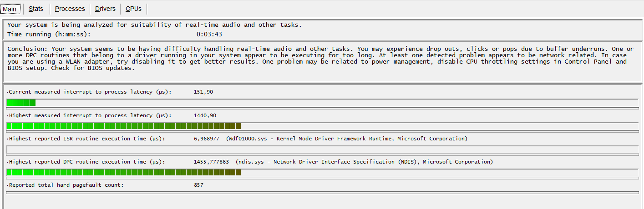Click the empty hard pagefault count bar

click(x=322, y=193)
